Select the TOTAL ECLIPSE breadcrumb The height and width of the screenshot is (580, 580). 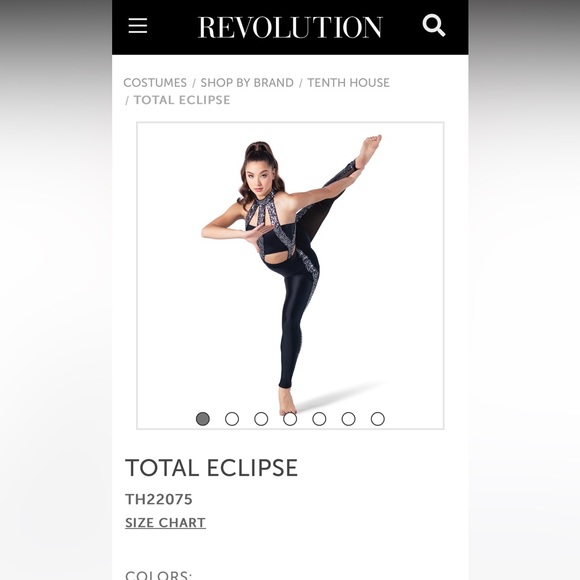182,100
